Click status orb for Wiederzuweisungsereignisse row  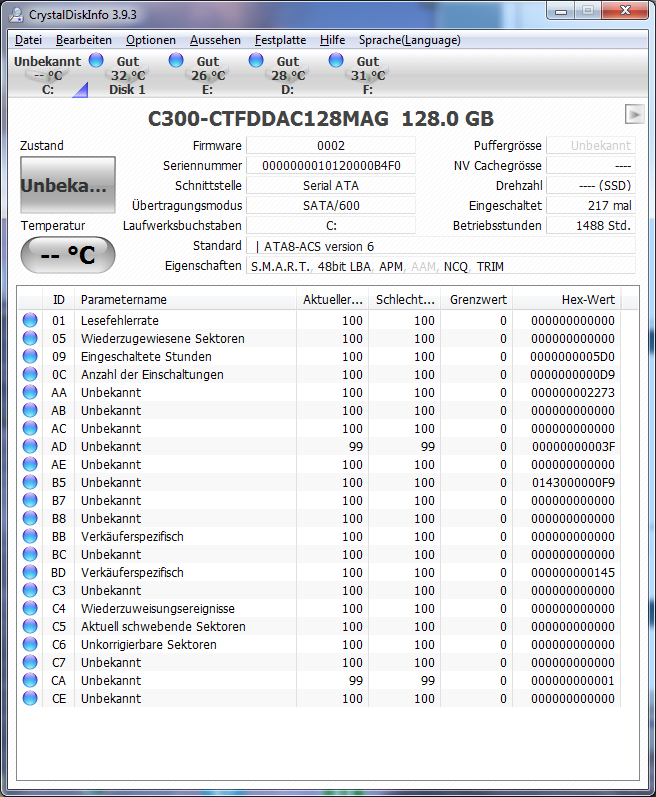(x=30, y=608)
